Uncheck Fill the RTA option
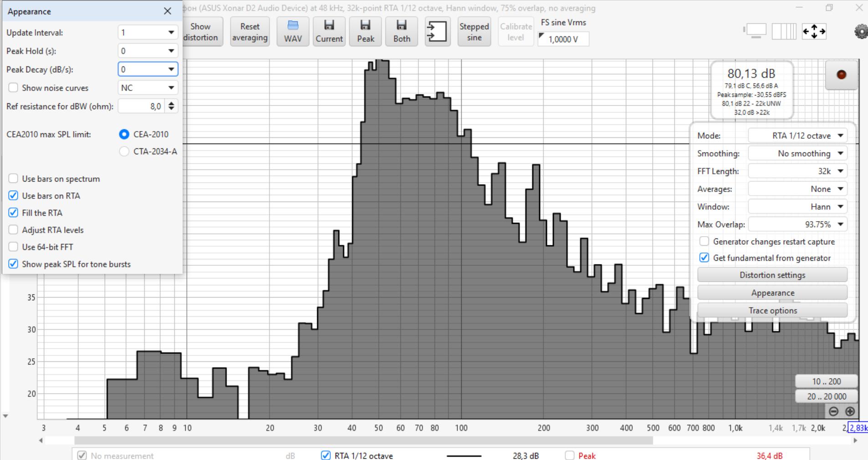This screenshot has width=868, height=460. pos(13,213)
